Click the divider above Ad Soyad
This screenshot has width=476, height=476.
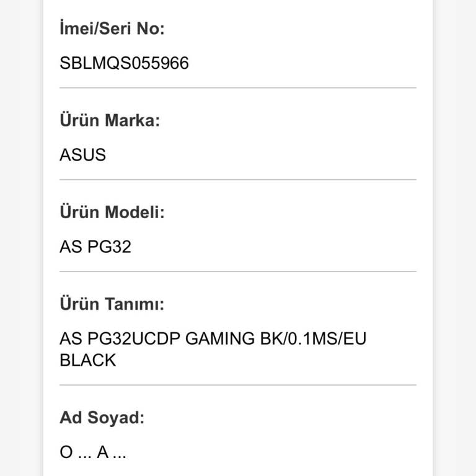238,385
